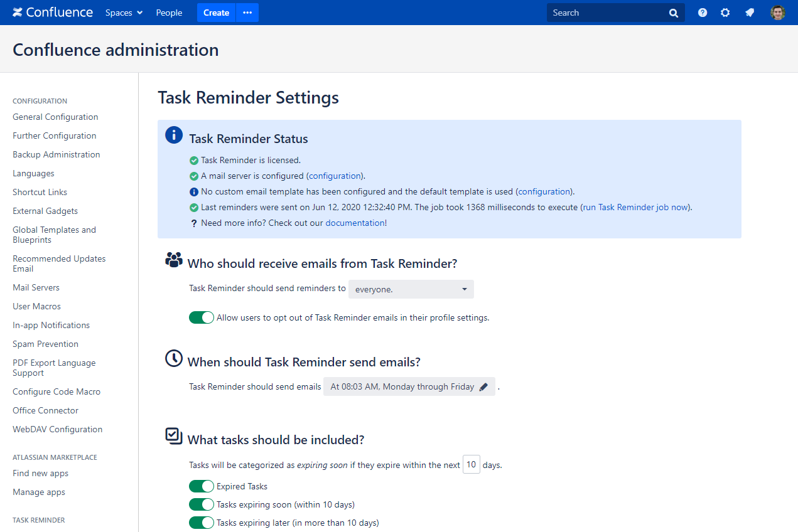The height and width of the screenshot is (532, 798).
Task: Open the help question mark icon
Action: (x=703, y=13)
